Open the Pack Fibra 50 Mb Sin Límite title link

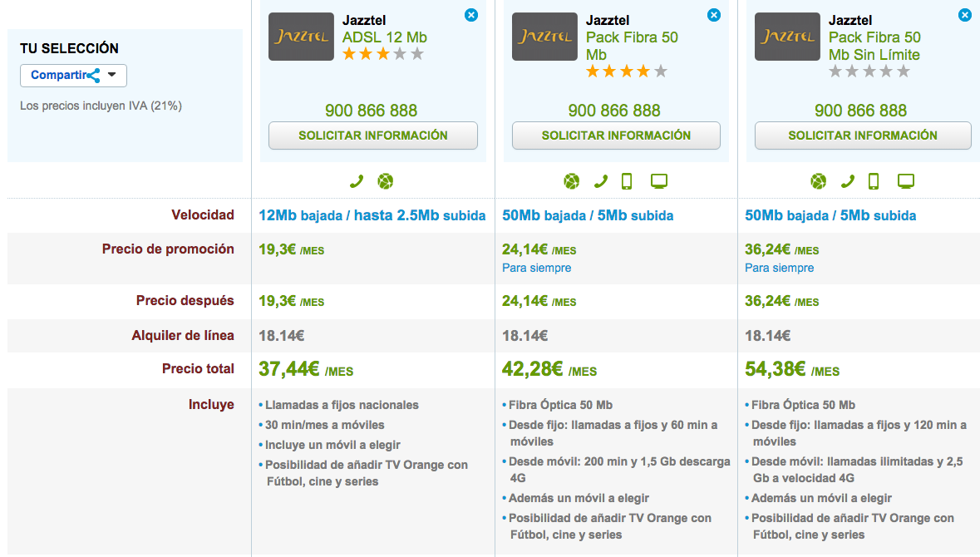pos(874,47)
